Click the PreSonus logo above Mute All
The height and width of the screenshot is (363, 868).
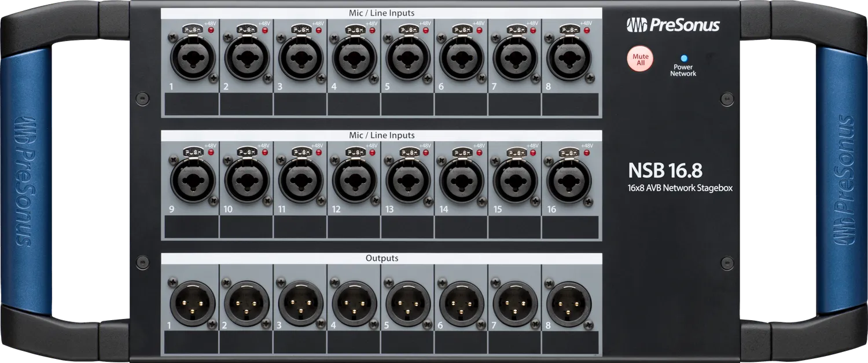coord(673,24)
